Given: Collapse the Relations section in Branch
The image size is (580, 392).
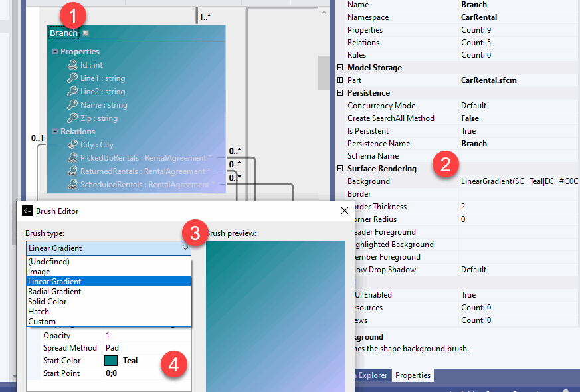Looking at the screenshot, I should pyautogui.click(x=55, y=132).
